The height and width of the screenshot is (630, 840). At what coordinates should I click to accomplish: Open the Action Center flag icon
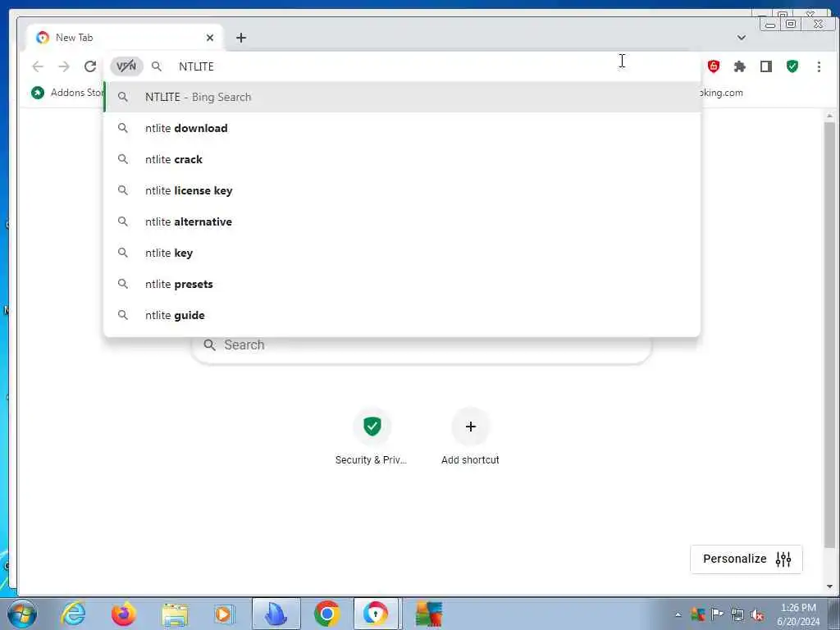(717, 614)
